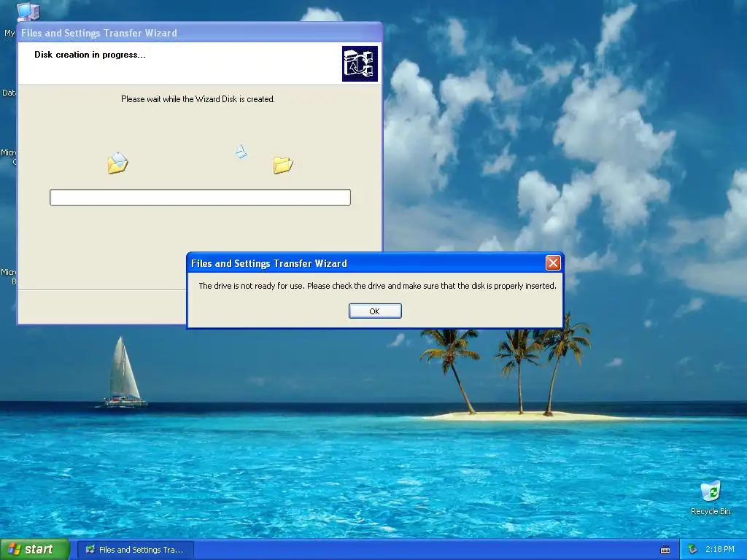Click 'Please wait while the Wizard Disk is created' text
Screen dimensions: 747x560
click(x=198, y=99)
